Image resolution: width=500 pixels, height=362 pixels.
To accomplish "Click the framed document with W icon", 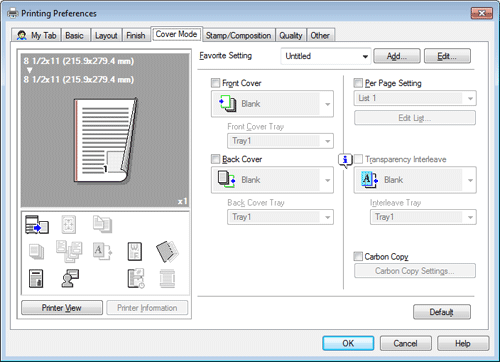I will click(135, 251).
